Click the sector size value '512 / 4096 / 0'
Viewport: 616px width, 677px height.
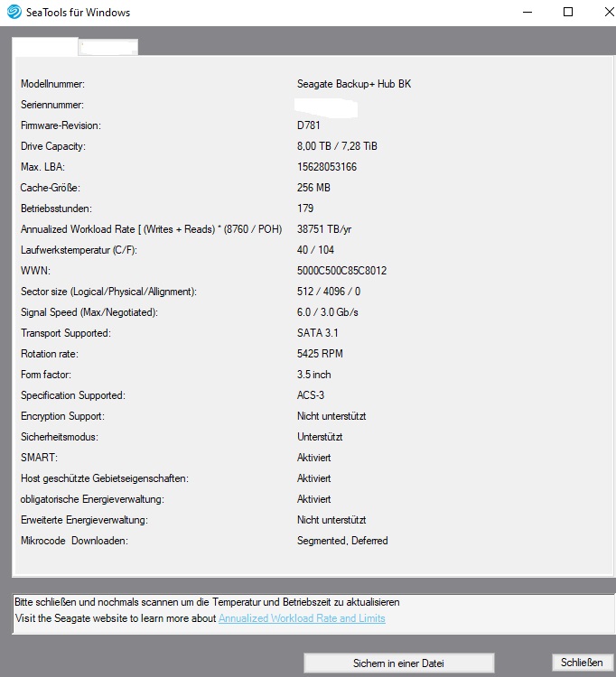(x=328, y=291)
